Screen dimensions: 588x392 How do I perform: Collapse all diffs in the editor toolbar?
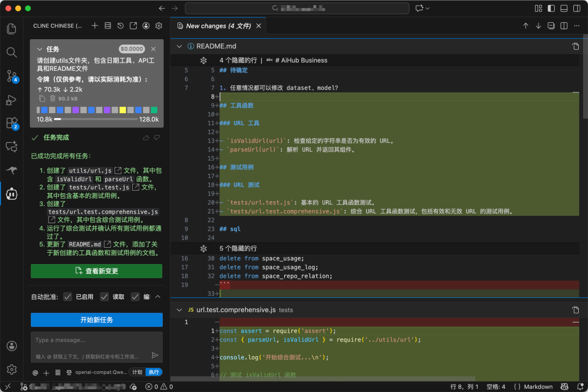(551, 26)
